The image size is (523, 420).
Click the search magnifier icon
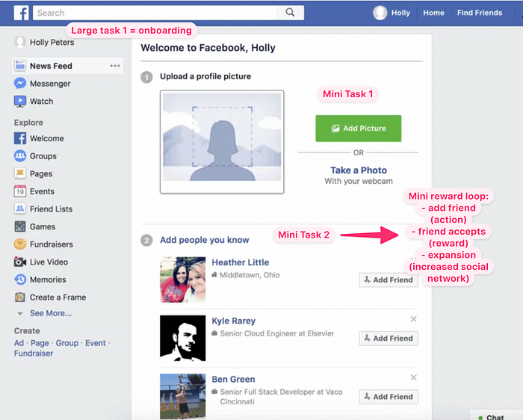click(x=290, y=13)
